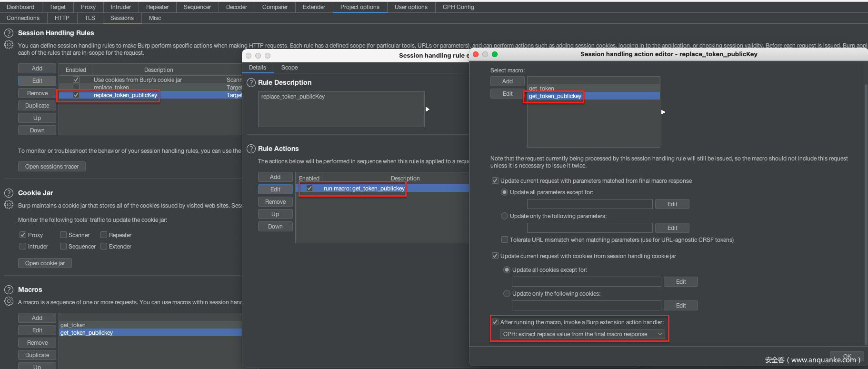Select 'Update only the following parameters' radio
The width and height of the screenshot is (868, 369).
click(505, 216)
